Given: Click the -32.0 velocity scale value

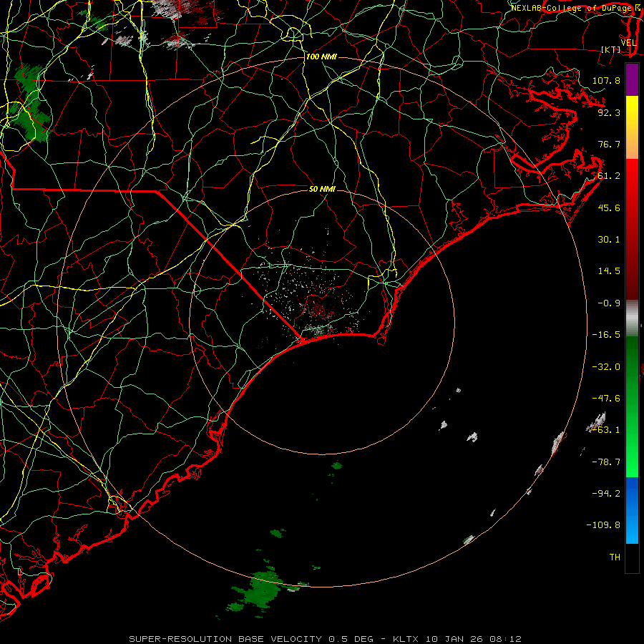Looking at the screenshot, I should point(606,367).
